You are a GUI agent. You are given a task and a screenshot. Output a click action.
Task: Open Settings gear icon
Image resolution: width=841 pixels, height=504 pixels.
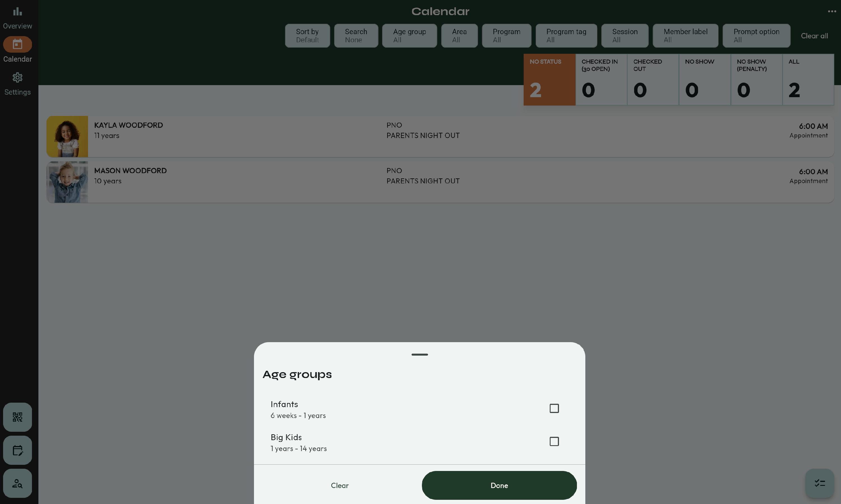pos(17,78)
